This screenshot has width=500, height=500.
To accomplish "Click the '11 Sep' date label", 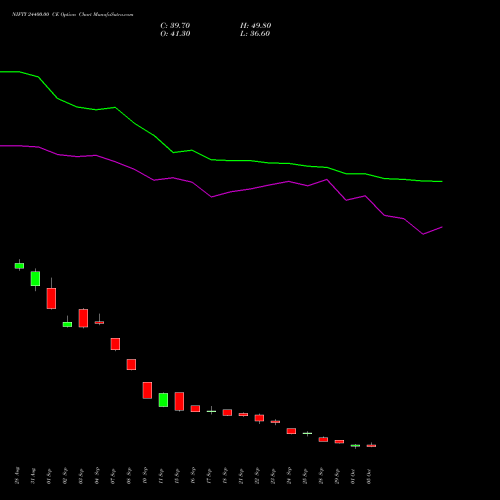I will tap(161, 476).
